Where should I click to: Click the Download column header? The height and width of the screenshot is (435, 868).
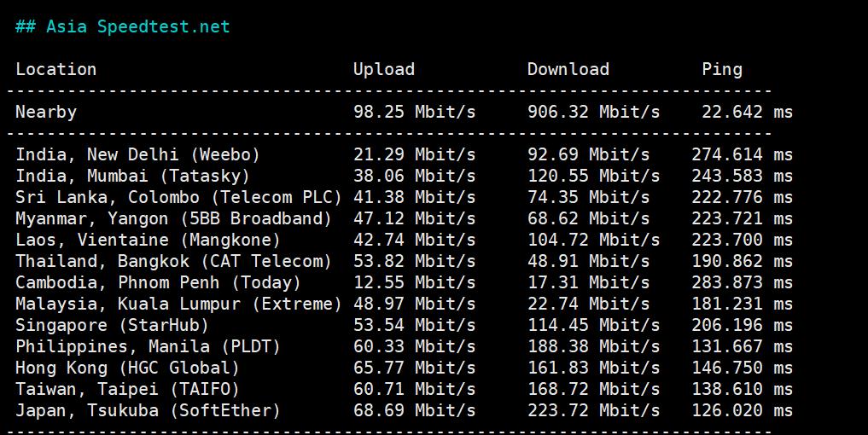568,70
